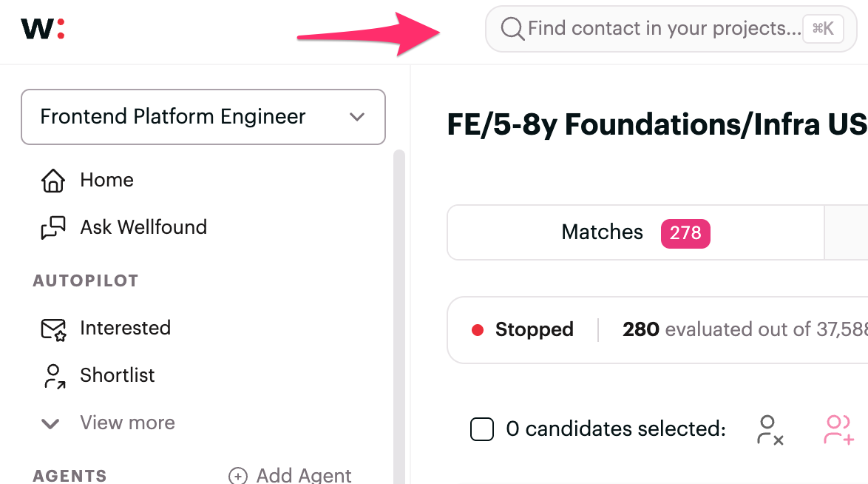Go to Home in sidebar
The image size is (868, 484).
(x=107, y=180)
